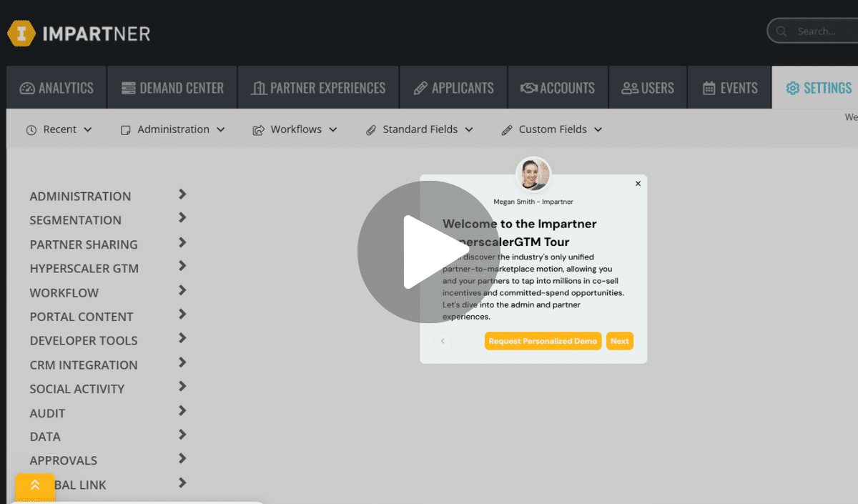This screenshot has width=858, height=504.
Task: Click Next in the tour popup
Action: point(619,341)
